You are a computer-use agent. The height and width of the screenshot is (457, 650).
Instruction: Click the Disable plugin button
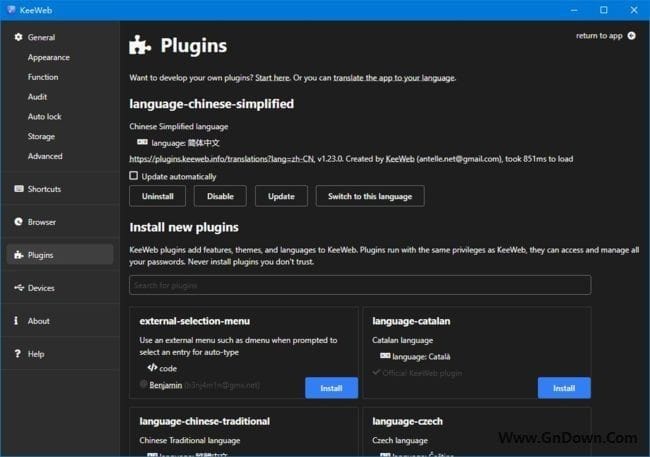pos(220,196)
